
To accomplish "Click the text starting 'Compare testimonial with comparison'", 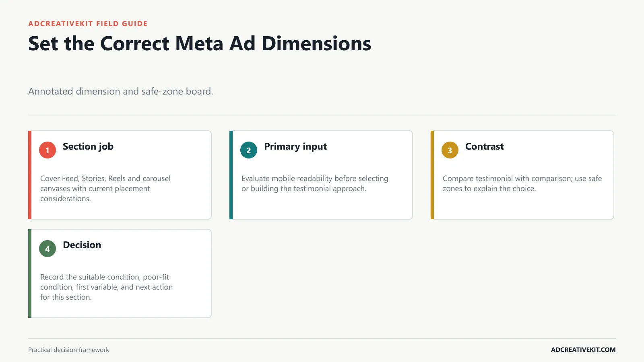I will (x=522, y=183).
